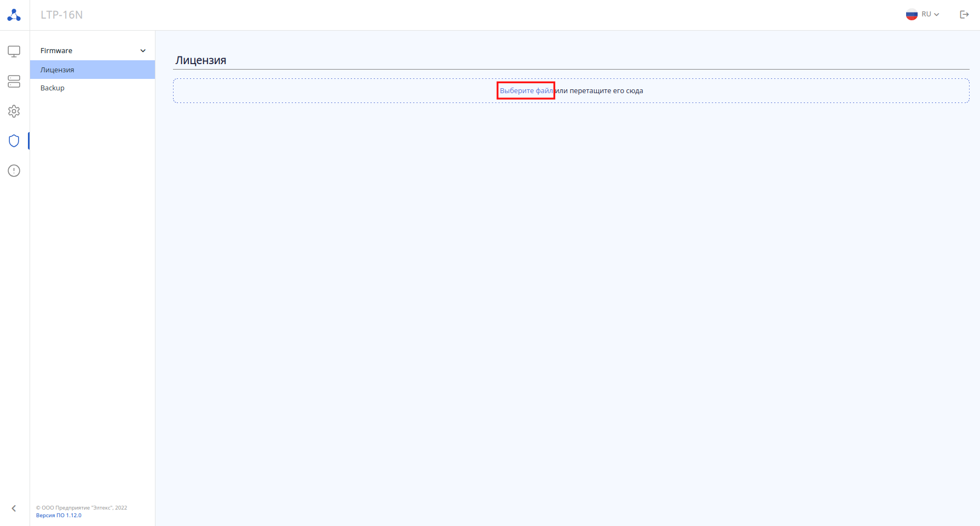980x526 pixels.
Task: Open the alerts exclamation circle icon
Action: point(14,171)
